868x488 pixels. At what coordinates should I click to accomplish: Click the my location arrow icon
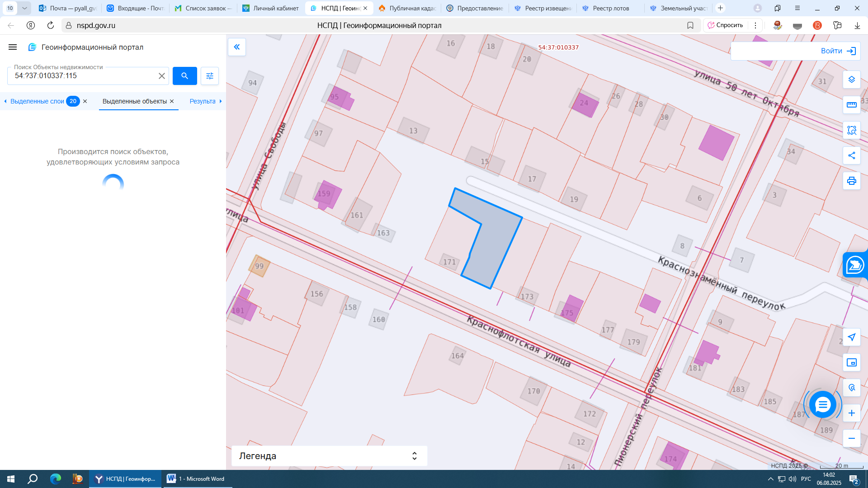point(851,337)
